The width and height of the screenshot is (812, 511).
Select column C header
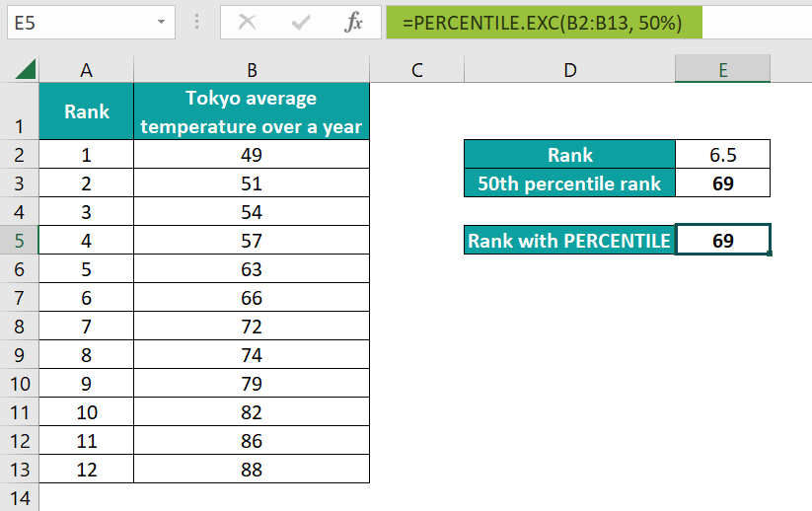[417, 69]
